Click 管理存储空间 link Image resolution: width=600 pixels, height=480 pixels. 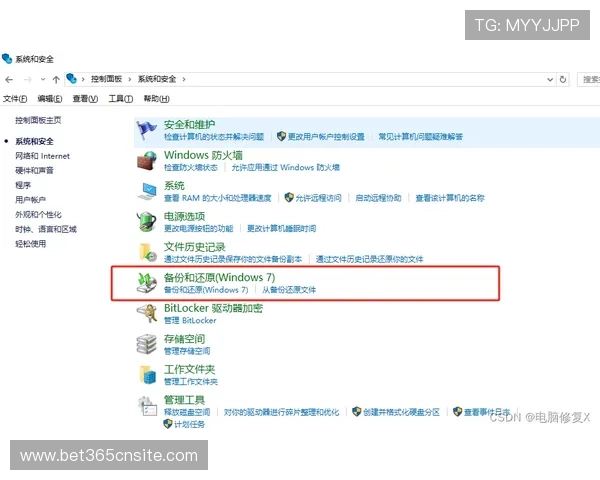tap(187, 351)
